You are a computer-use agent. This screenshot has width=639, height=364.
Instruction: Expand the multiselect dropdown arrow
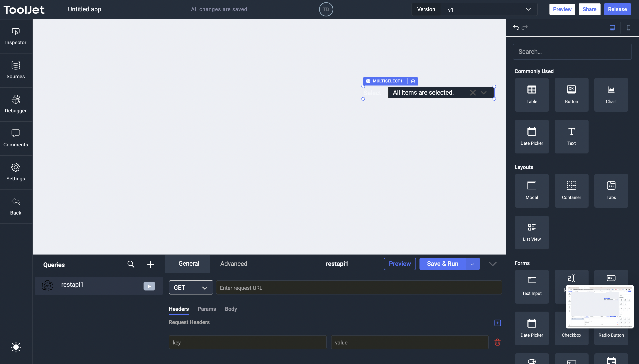pos(484,93)
